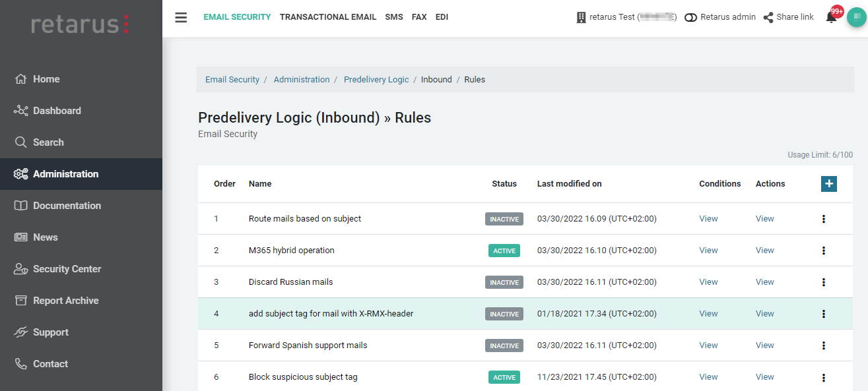Toggle Active status of M365 hybrid operation
Viewport: 868px width, 391px height.
point(504,251)
